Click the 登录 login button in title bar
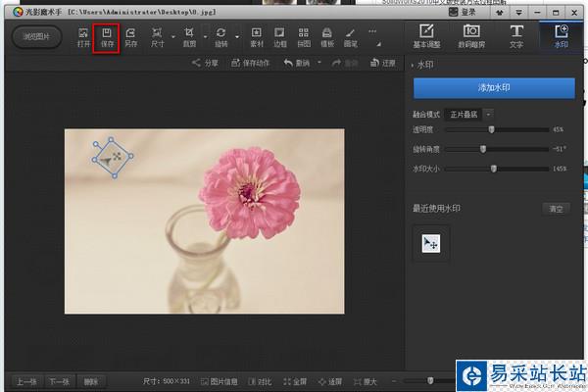588x392 pixels. [x=464, y=12]
